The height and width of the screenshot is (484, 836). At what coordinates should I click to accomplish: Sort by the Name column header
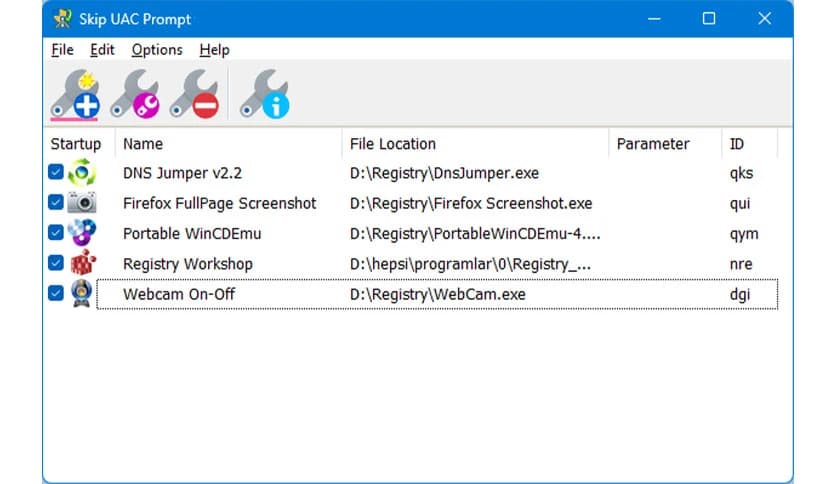pyautogui.click(x=228, y=143)
